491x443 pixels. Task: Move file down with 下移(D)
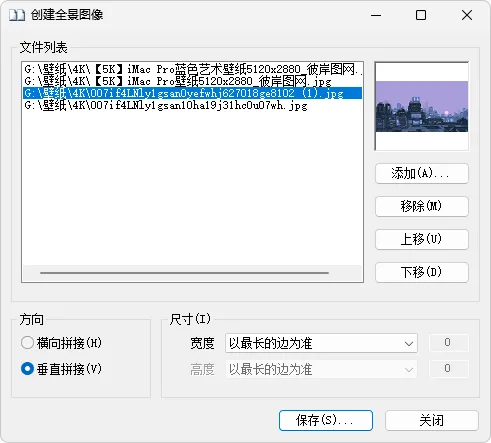[x=422, y=272]
